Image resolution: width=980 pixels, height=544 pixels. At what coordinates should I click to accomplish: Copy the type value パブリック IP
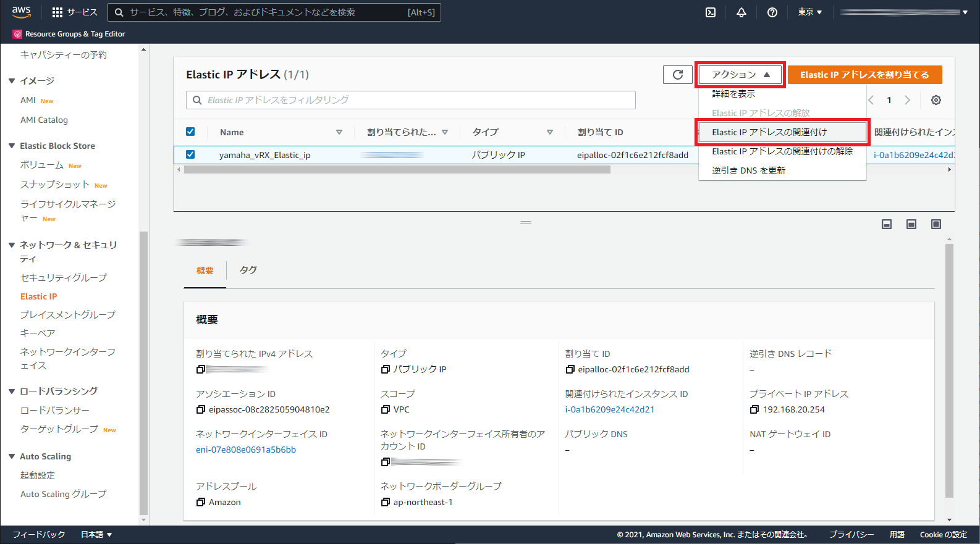pos(385,369)
